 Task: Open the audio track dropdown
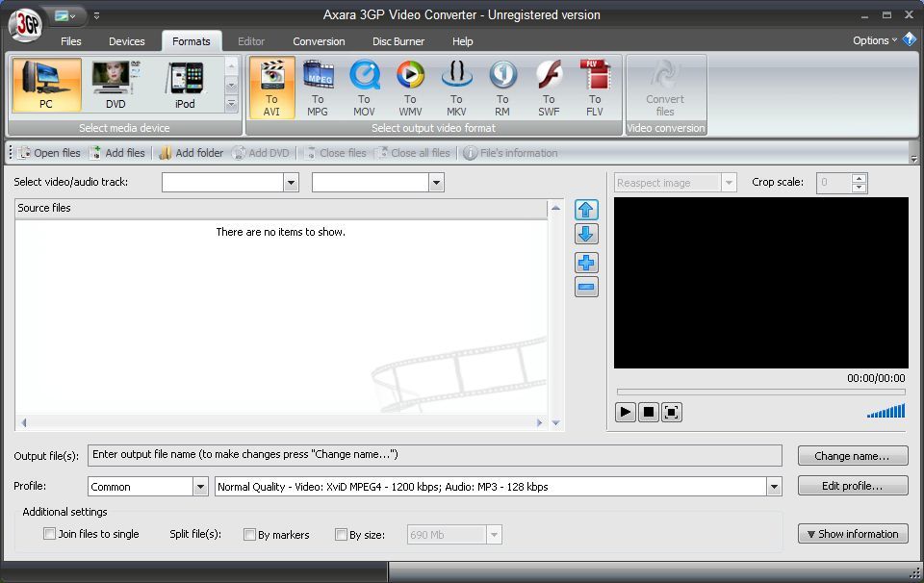[x=436, y=183]
